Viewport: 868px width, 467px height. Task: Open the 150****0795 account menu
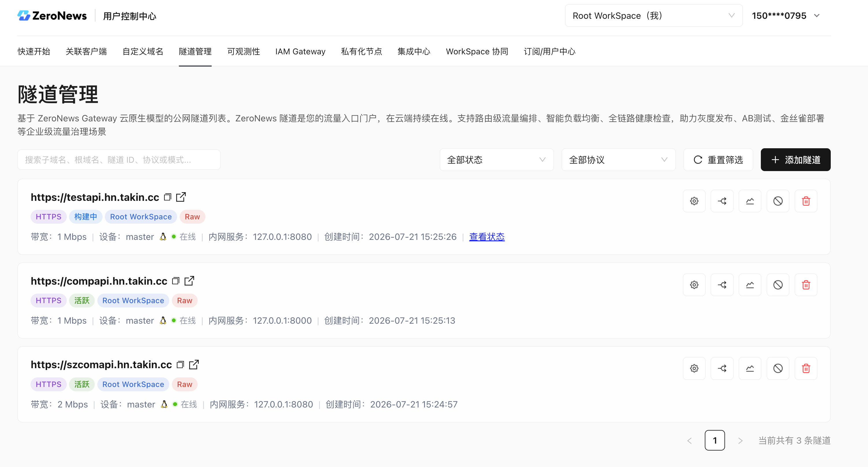pyautogui.click(x=785, y=16)
